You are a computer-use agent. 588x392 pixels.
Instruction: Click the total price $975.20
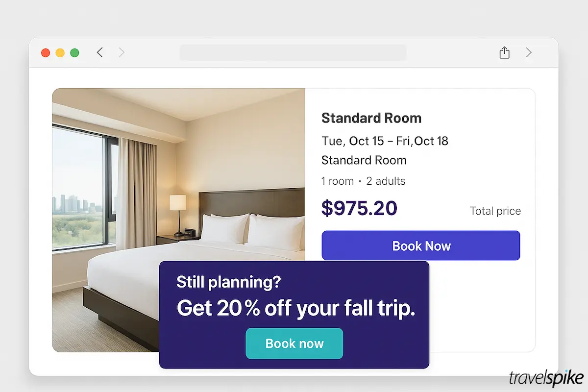[x=359, y=208]
